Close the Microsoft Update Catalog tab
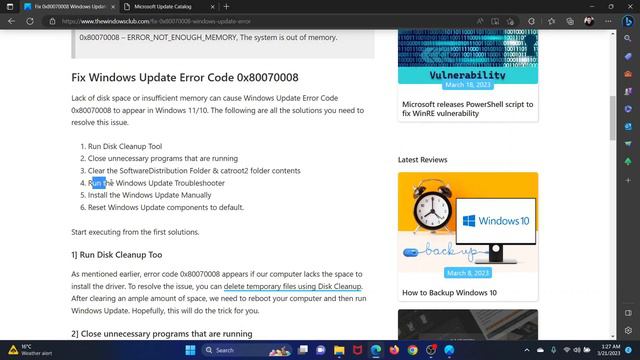Image resolution: width=640 pixels, height=360 pixels. 212,7
